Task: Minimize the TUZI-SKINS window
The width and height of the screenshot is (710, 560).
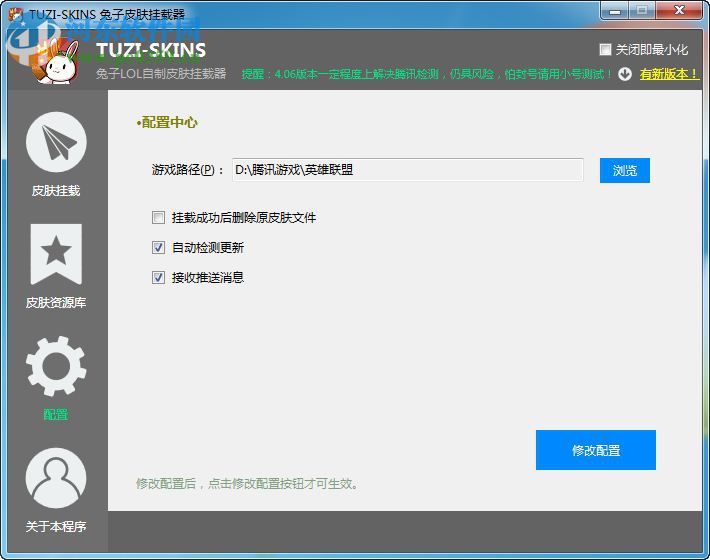Action: (614, 11)
